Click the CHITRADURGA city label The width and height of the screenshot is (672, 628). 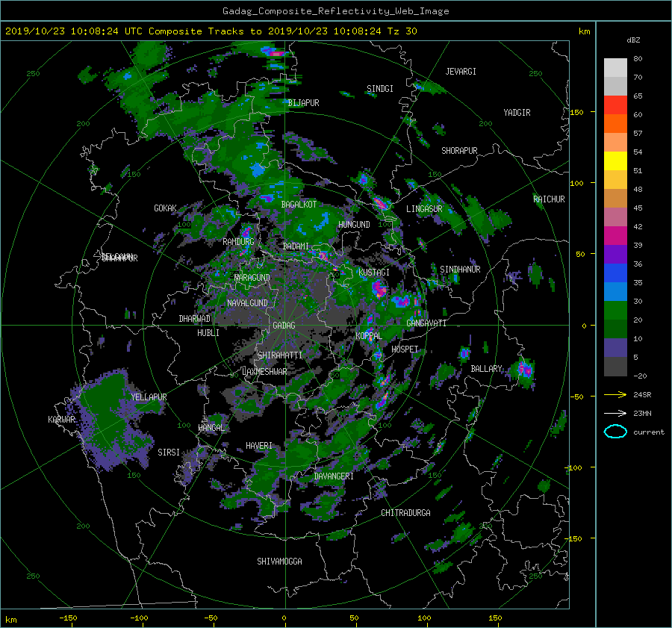tap(405, 513)
